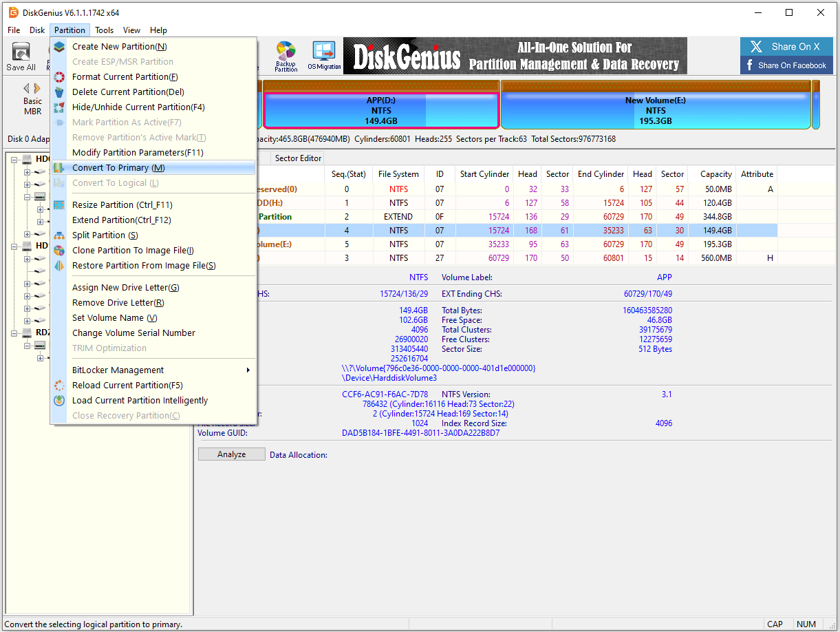The width and height of the screenshot is (840, 632).
Task: Switch to the Sector Editor tab
Action: tap(298, 158)
